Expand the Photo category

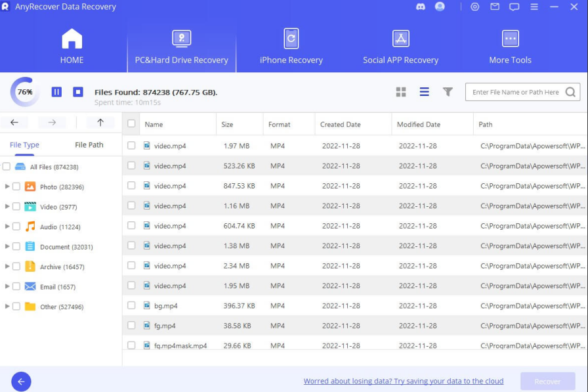[x=7, y=186]
